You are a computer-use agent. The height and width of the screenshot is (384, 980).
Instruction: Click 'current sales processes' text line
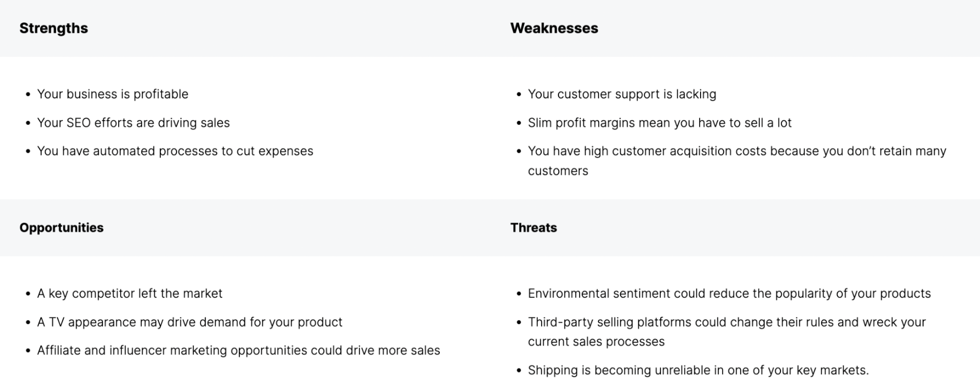coord(596,341)
